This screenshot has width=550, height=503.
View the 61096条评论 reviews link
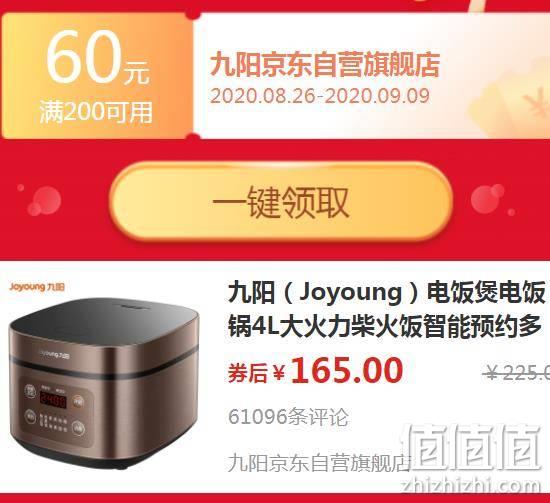coord(288,417)
